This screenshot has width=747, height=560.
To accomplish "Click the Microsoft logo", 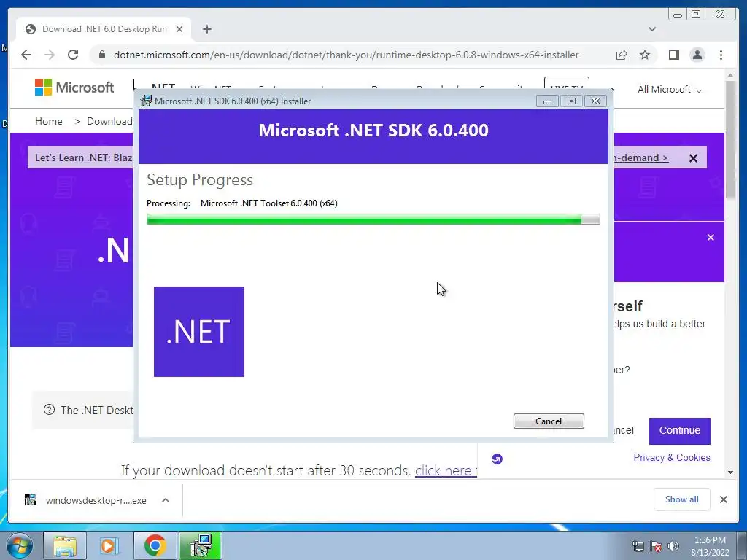I will pos(74,87).
